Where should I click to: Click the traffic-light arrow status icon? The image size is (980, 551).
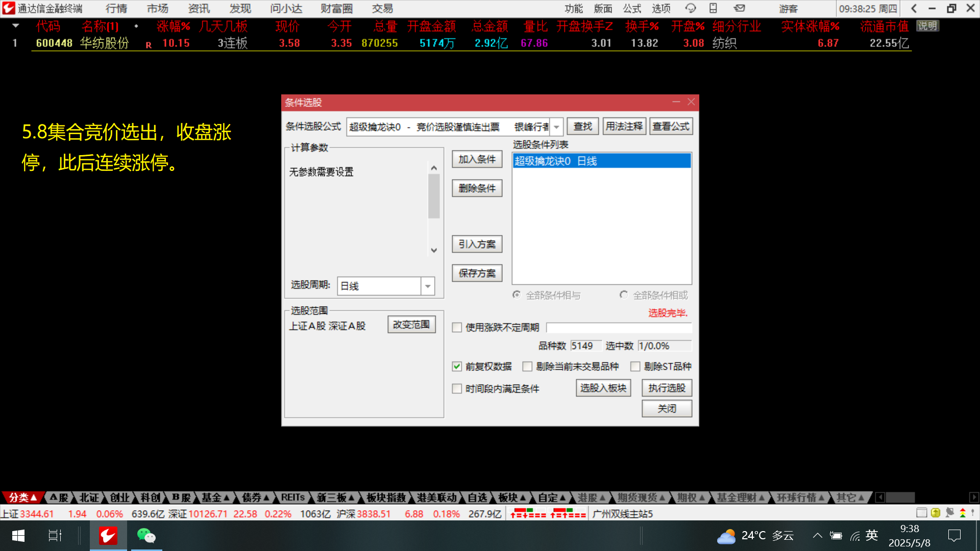tap(963, 513)
